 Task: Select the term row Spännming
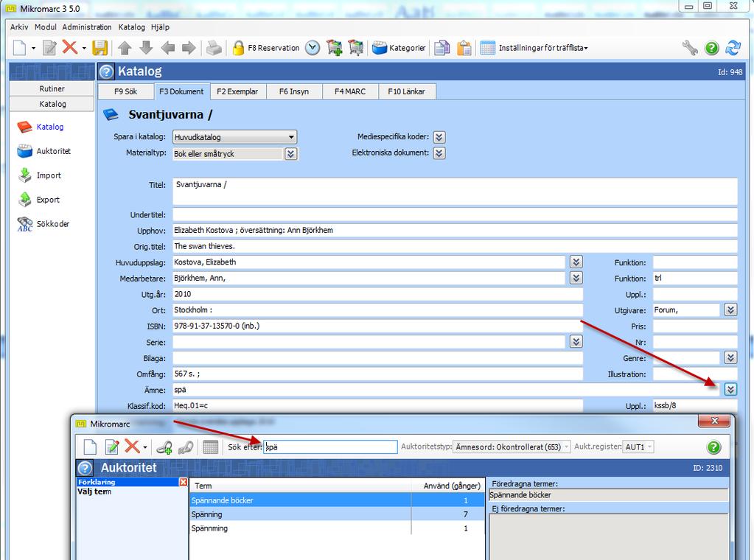(337, 528)
